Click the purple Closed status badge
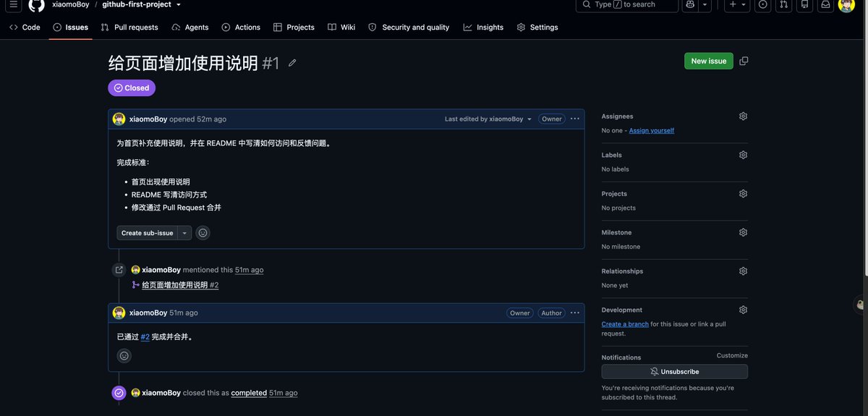This screenshot has width=868, height=416. pyautogui.click(x=132, y=88)
